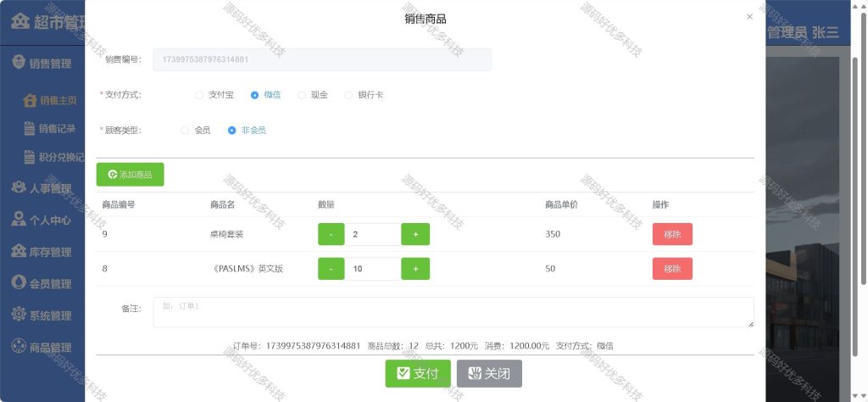Click price cell 350
This screenshot has height=402, width=868.
coord(553,234)
